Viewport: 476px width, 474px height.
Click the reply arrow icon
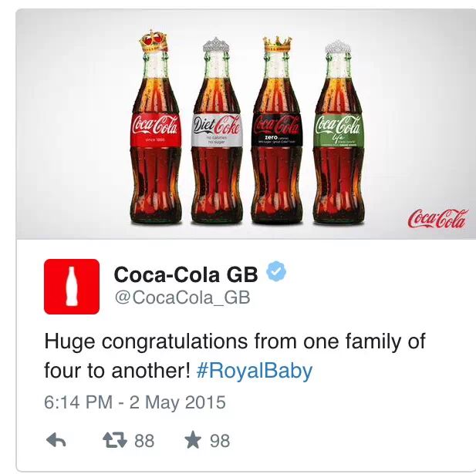point(56,440)
